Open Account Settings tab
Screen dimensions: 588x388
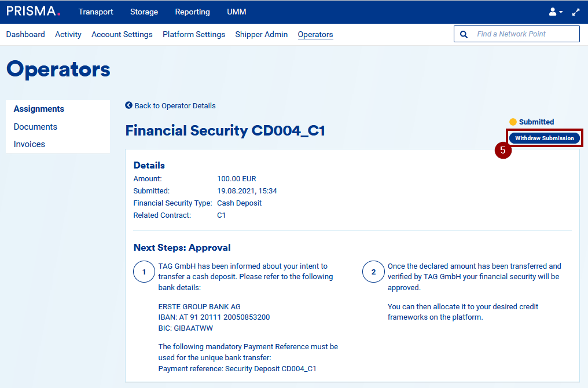pos(122,34)
